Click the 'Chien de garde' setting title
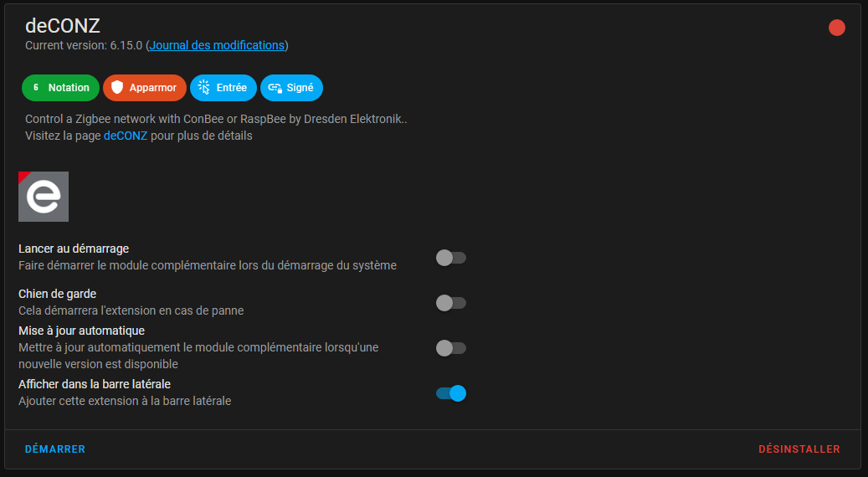Image resolution: width=868 pixels, height=477 pixels. click(x=57, y=294)
